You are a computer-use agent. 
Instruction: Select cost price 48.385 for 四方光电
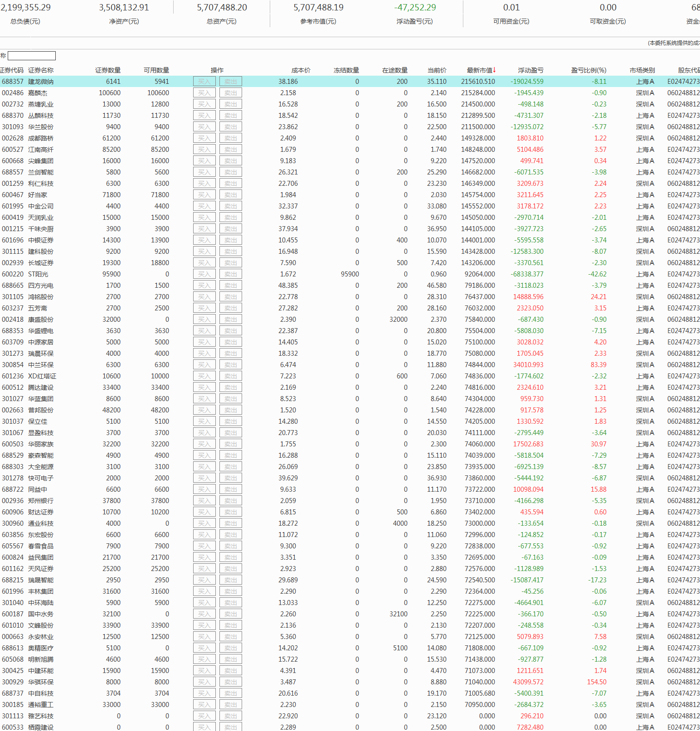[x=288, y=286]
